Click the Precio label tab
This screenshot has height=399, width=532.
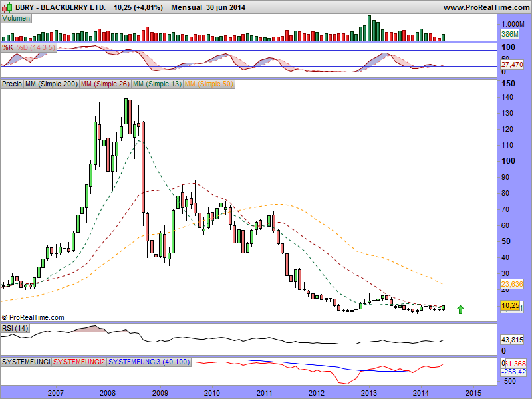(x=12, y=84)
